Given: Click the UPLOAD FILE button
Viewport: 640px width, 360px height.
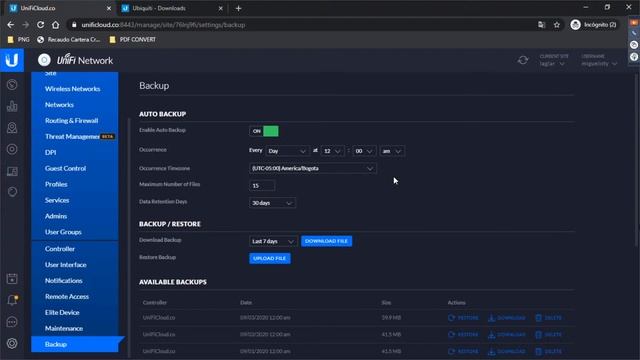Looking at the screenshot, I should [x=270, y=258].
